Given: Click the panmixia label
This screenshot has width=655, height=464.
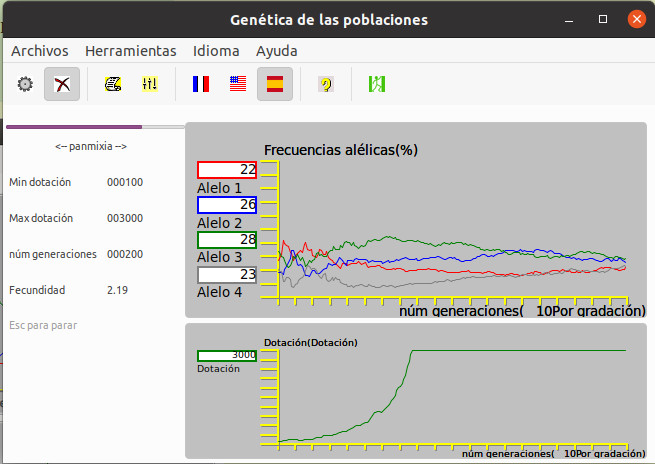Looking at the screenshot, I should [x=91, y=147].
